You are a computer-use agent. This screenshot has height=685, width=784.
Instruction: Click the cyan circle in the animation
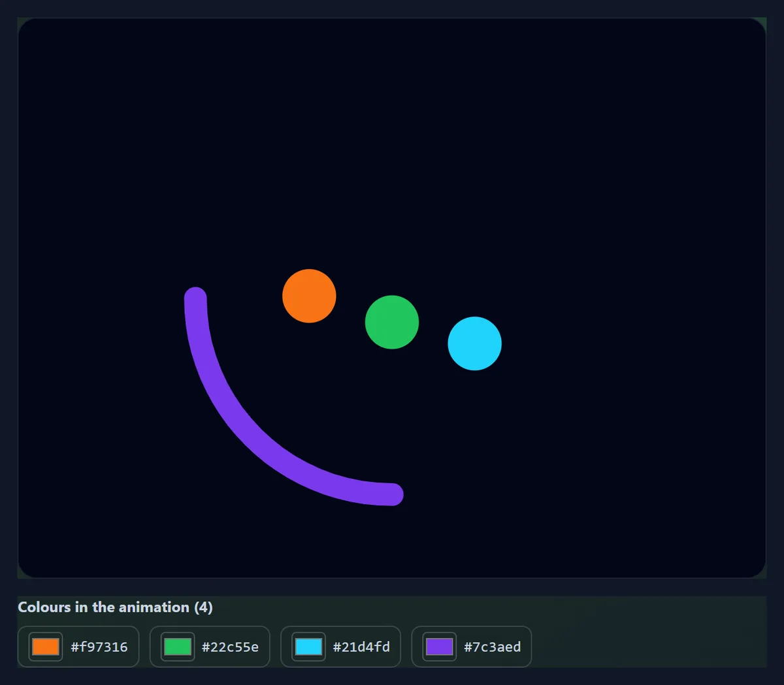(475, 343)
